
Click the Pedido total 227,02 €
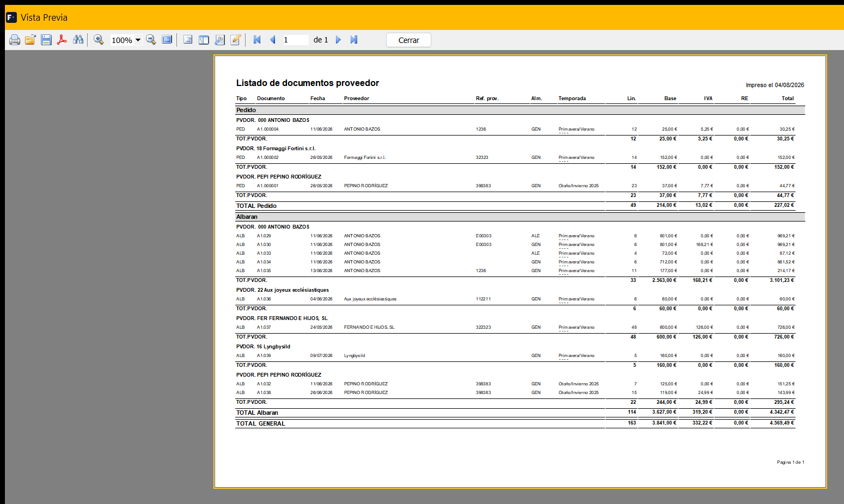click(x=784, y=205)
